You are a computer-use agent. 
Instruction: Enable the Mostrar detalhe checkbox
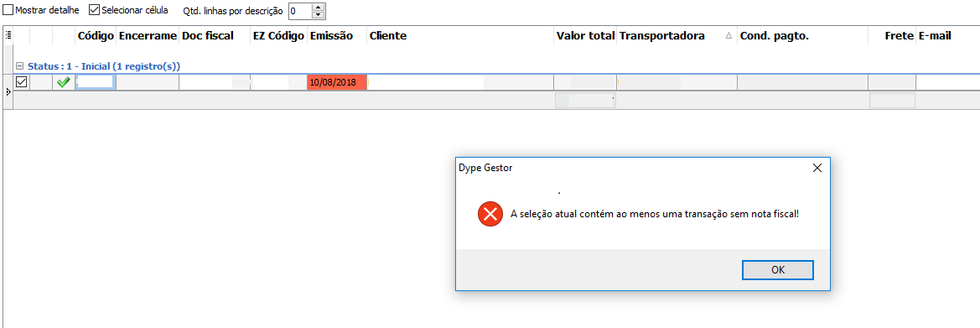(8, 11)
